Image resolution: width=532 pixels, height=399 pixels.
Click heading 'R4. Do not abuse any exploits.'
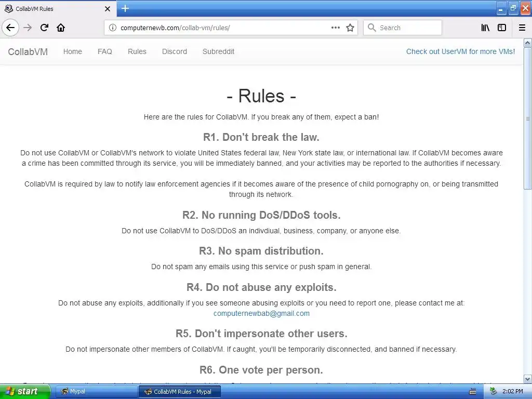(x=261, y=287)
